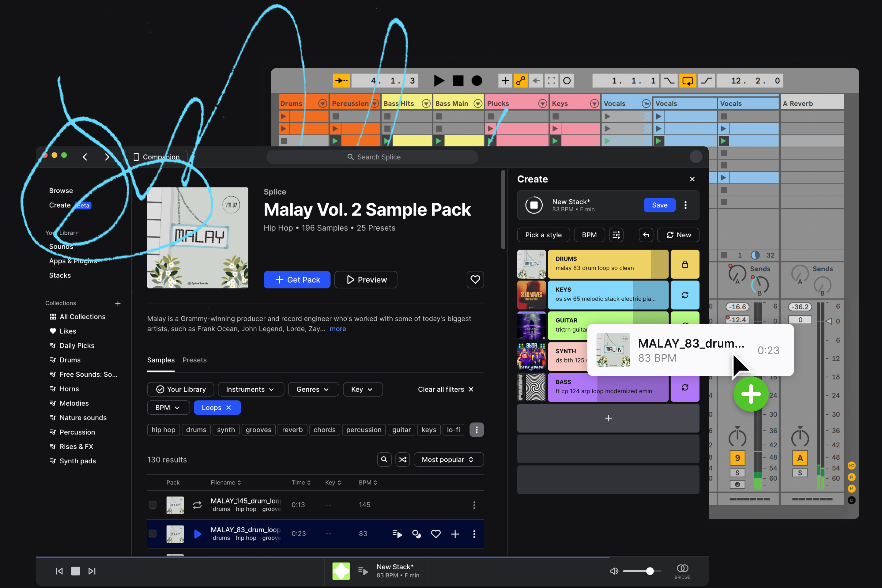Open the Browse section in sidebar
882x588 pixels.
click(x=61, y=190)
